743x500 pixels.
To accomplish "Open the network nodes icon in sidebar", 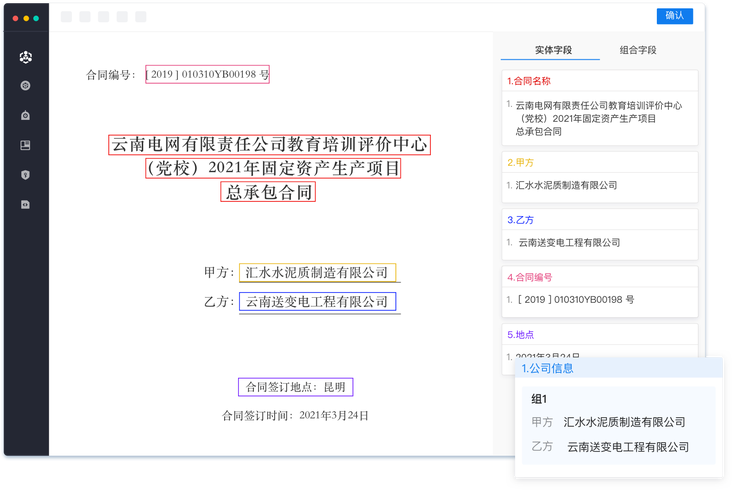I will 26,57.
